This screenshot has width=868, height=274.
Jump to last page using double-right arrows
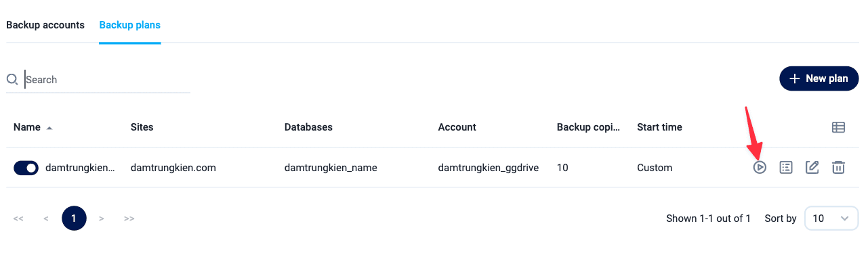[129, 219]
